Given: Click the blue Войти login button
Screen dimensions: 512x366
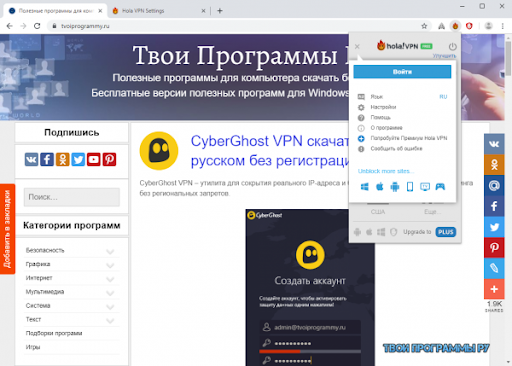Looking at the screenshot, I should tap(402, 72).
